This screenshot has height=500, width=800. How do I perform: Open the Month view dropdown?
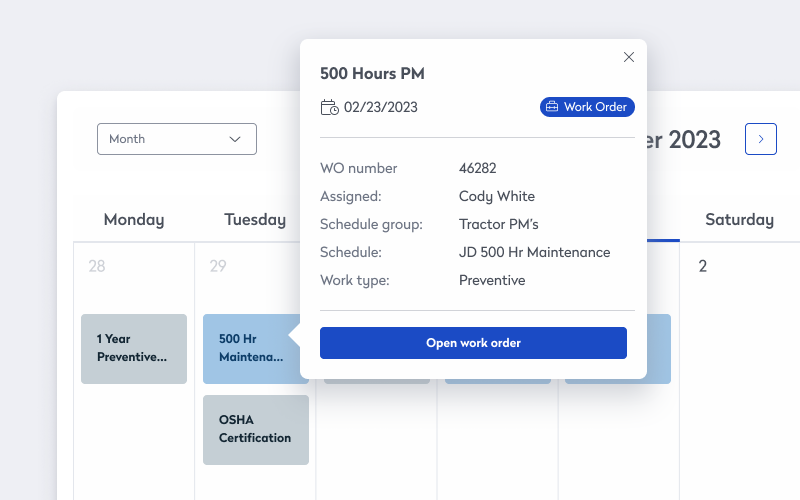[177, 139]
